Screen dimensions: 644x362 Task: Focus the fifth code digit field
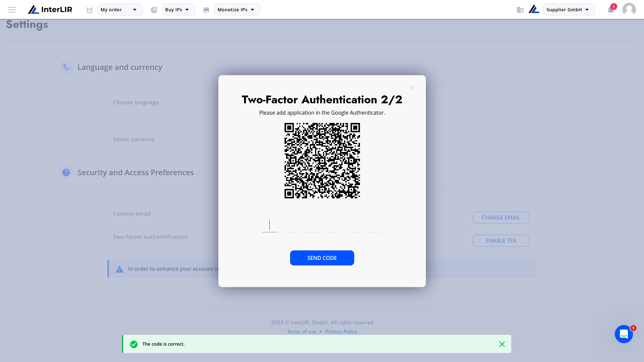coord(354,225)
